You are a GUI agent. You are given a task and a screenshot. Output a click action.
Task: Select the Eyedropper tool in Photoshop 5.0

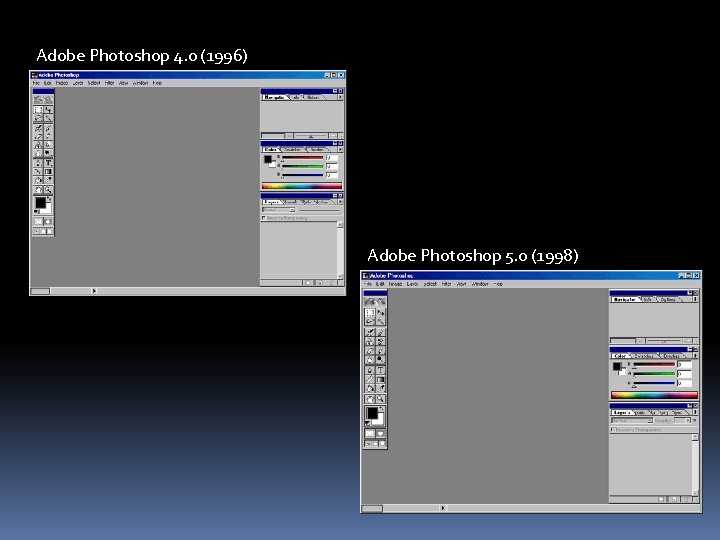point(381,388)
